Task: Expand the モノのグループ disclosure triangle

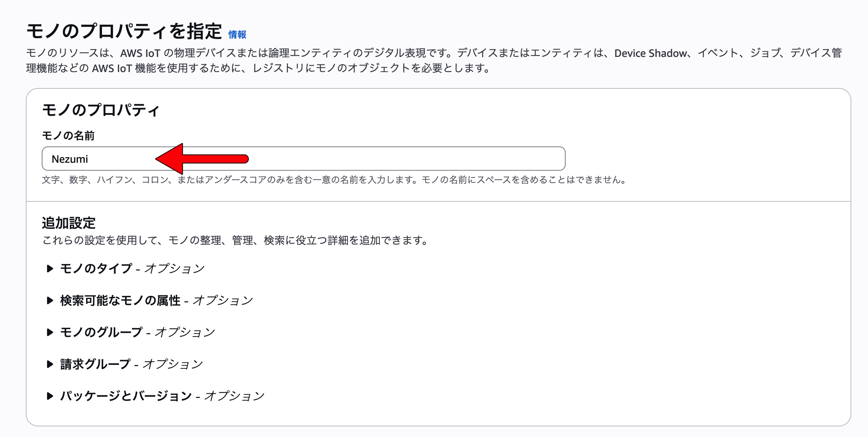Action: tap(50, 332)
